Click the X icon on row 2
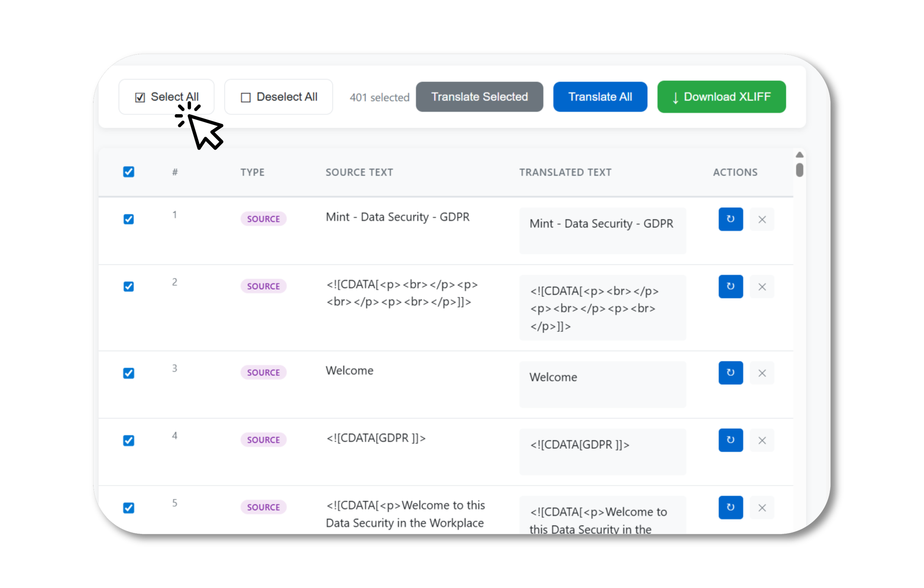 762,286
